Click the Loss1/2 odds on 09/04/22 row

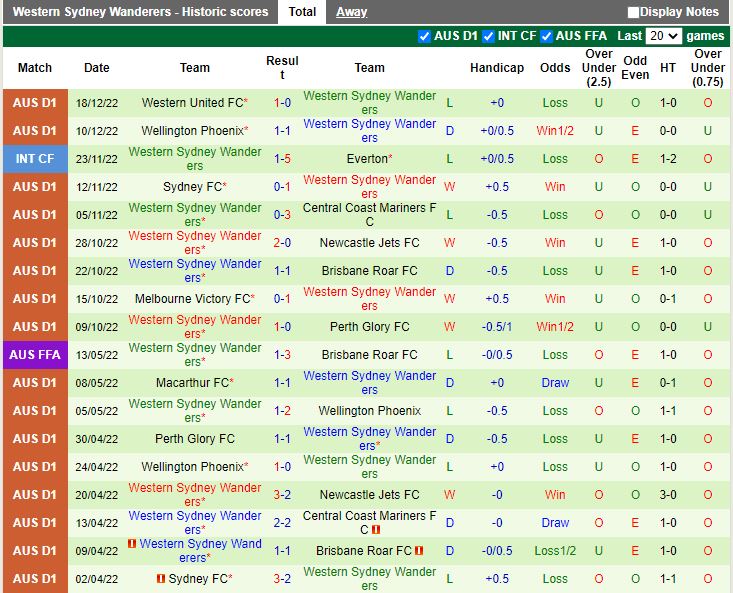[555, 551]
